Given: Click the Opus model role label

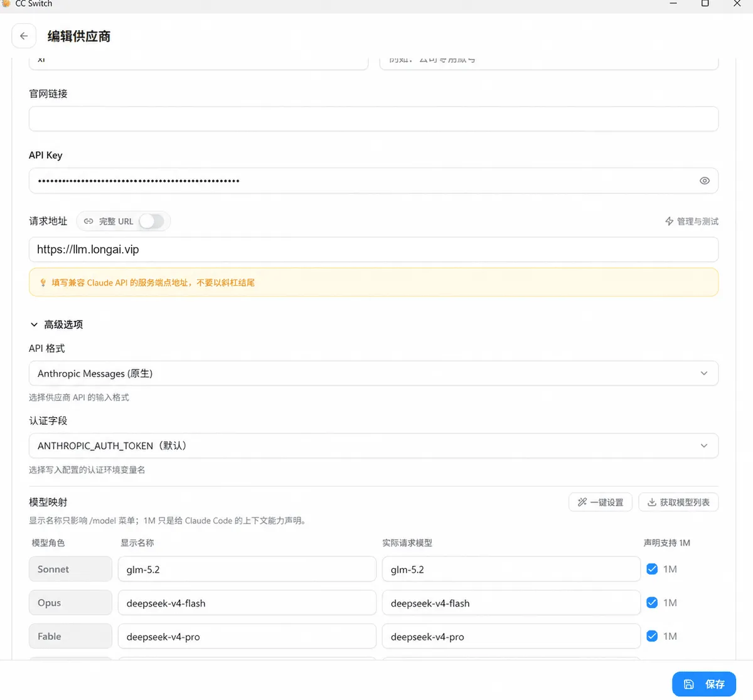Looking at the screenshot, I should click(x=70, y=603).
